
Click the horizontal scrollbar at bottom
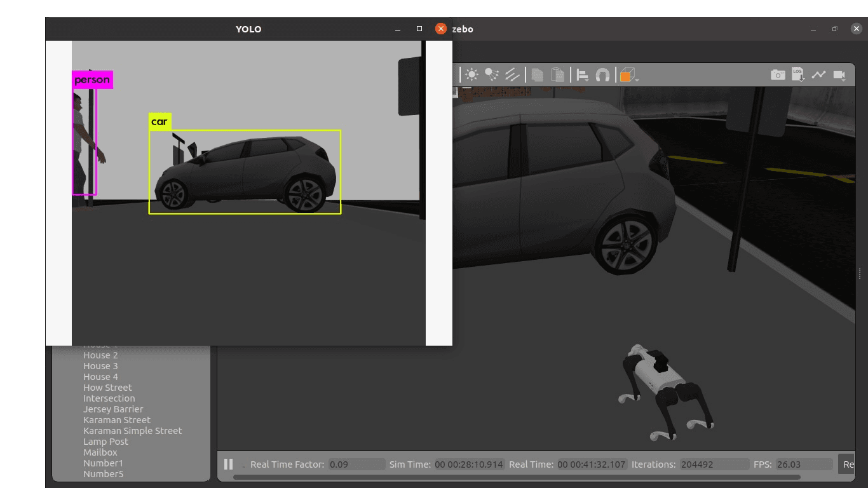click(x=517, y=477)
